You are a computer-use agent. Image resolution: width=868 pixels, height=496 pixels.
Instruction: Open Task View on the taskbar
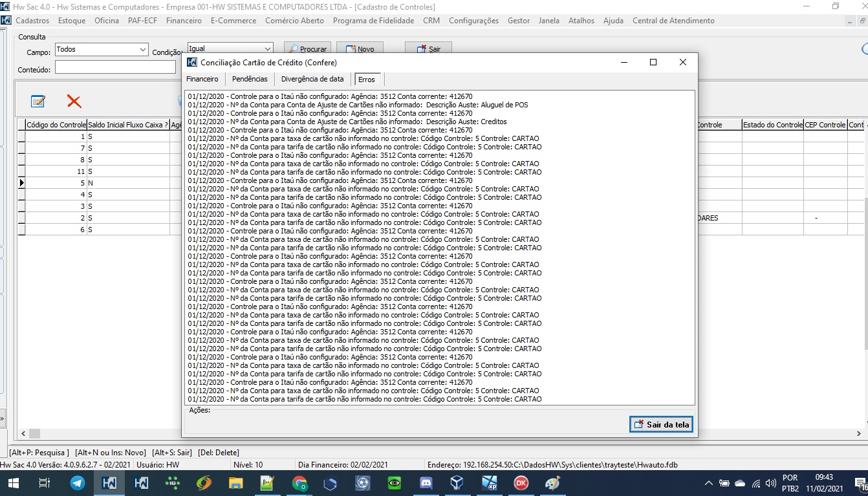click(x=45, y=483)
